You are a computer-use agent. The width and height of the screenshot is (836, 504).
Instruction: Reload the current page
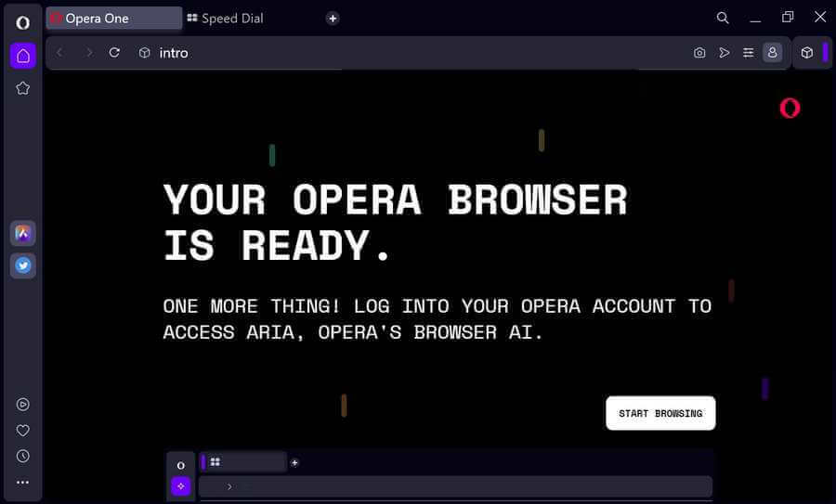(114, 52)
